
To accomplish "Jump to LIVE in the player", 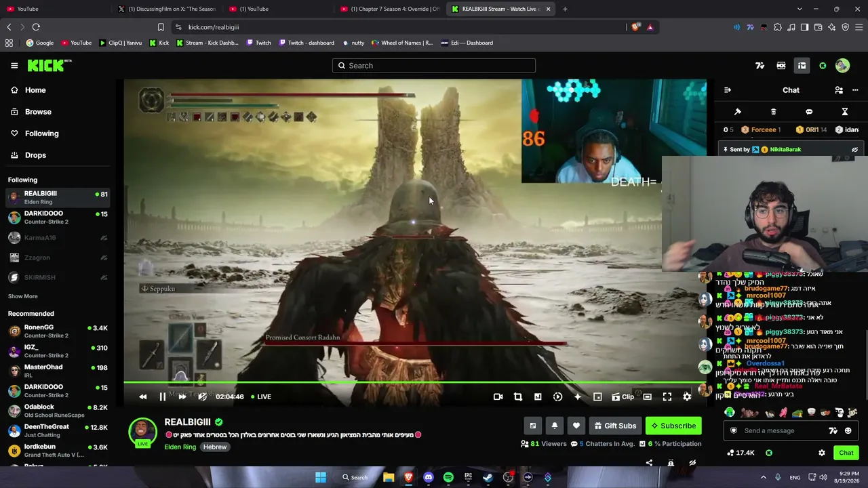I will [261, 397].
